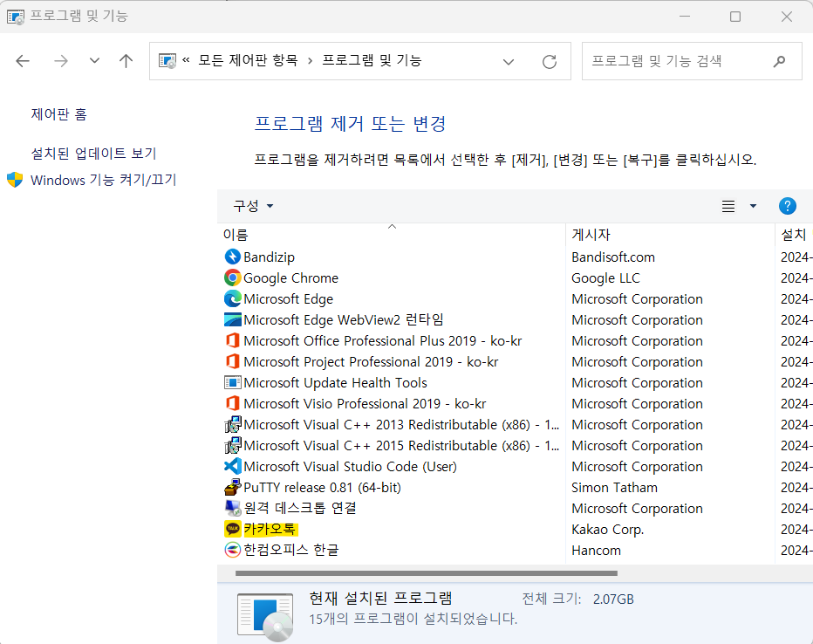Image resolution: width=813 pixels, height=644 pixels.
Task: Open the recent locations dropdown arrow
Action: [x=94, y=61]
